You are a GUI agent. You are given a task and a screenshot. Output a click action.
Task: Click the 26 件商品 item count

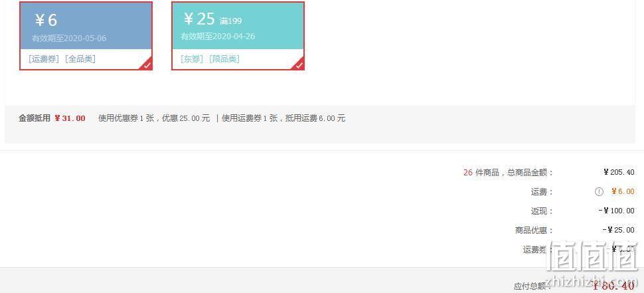pyautogui.click(x=481, y=173)
